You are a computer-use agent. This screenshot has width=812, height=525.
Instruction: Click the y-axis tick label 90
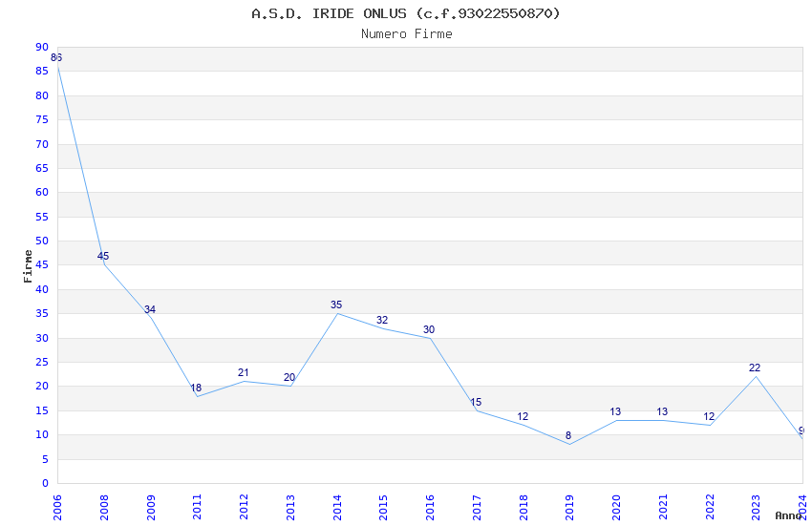click(42, 47)
